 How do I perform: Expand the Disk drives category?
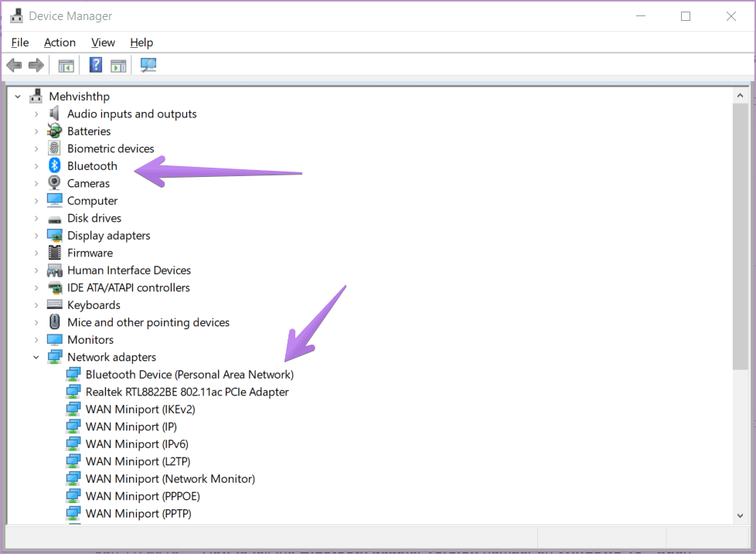tap(36, 218)
